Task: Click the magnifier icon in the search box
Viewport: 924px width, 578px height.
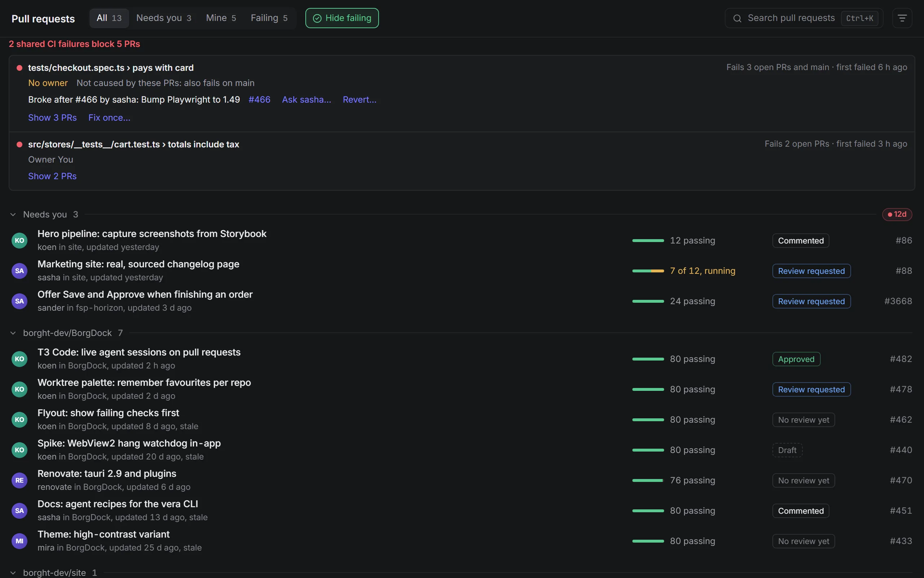Action: click(737, 18)
